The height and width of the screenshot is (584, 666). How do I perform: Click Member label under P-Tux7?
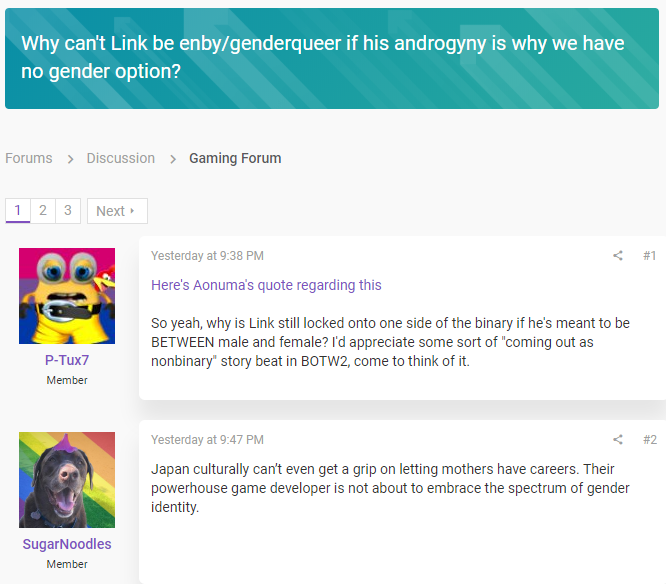pyautogui.click(x=67, y=380)
